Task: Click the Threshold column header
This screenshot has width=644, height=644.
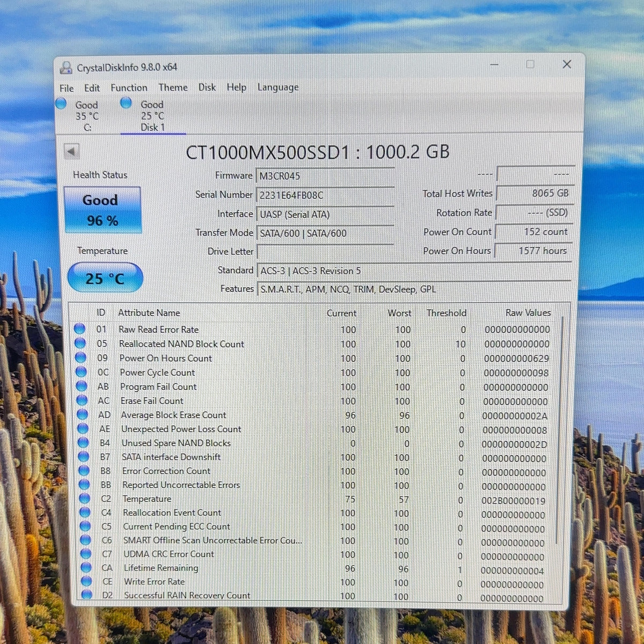Action: pyautogui.click(x=447, y=313)
